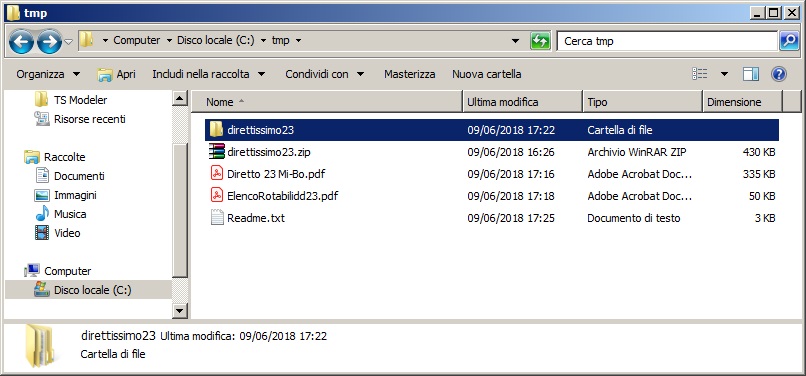
Task: Click the text file icon of Readme.txt
Action: pyautogui.click(x=217, y=218)
